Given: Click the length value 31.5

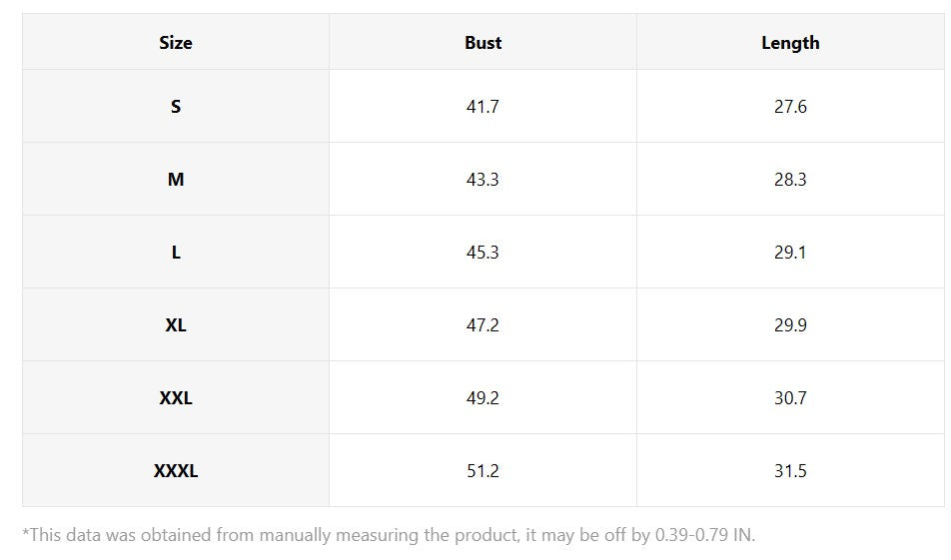Looking at the screenshot, I should (790, 470).
